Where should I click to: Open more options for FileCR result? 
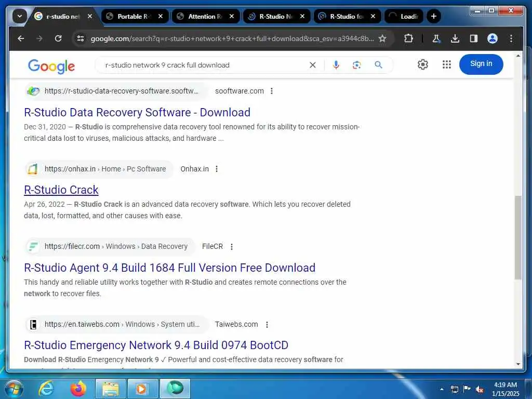point(231,247)
